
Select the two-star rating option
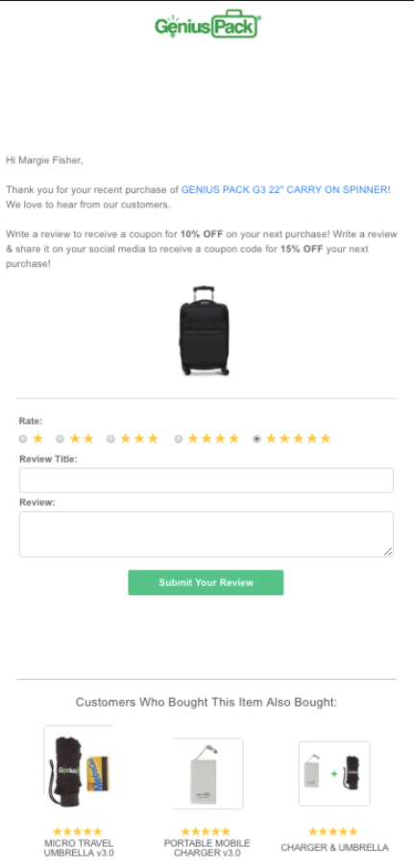pyautogui.click(x=60, y=439)
